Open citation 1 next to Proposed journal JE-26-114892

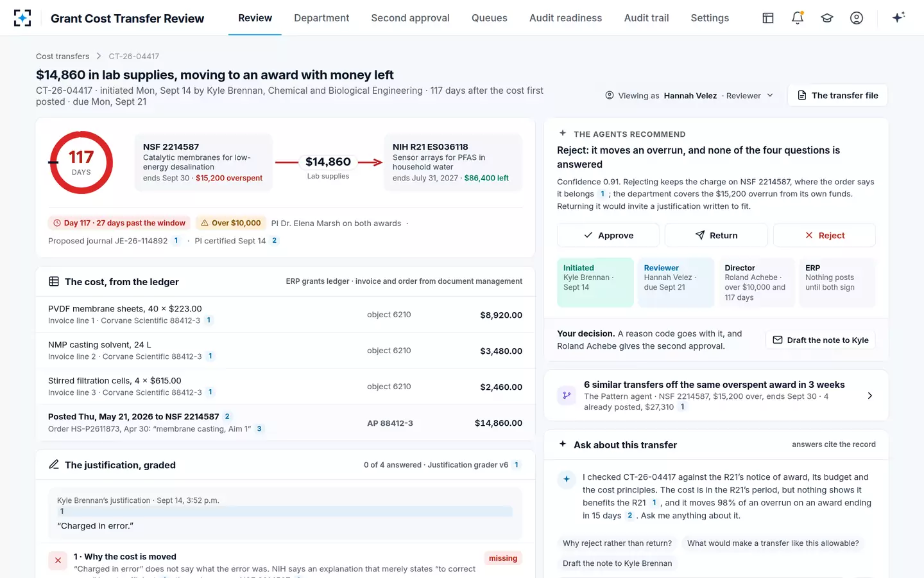pos(176,241)
